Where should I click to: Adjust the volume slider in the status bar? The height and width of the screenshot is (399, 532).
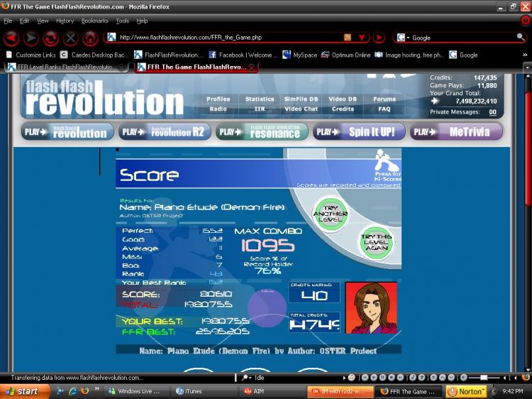484,377
